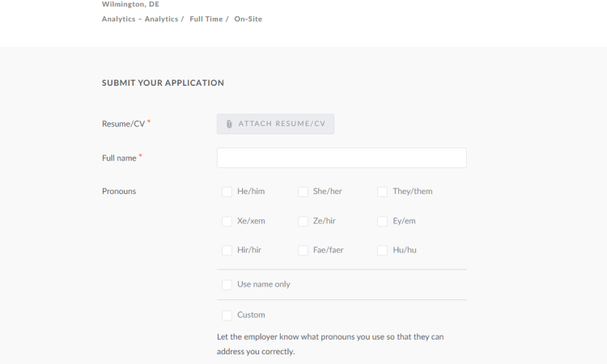Toggle the Use name only checkbox
607x364 pixels.
tap(227, 285)
